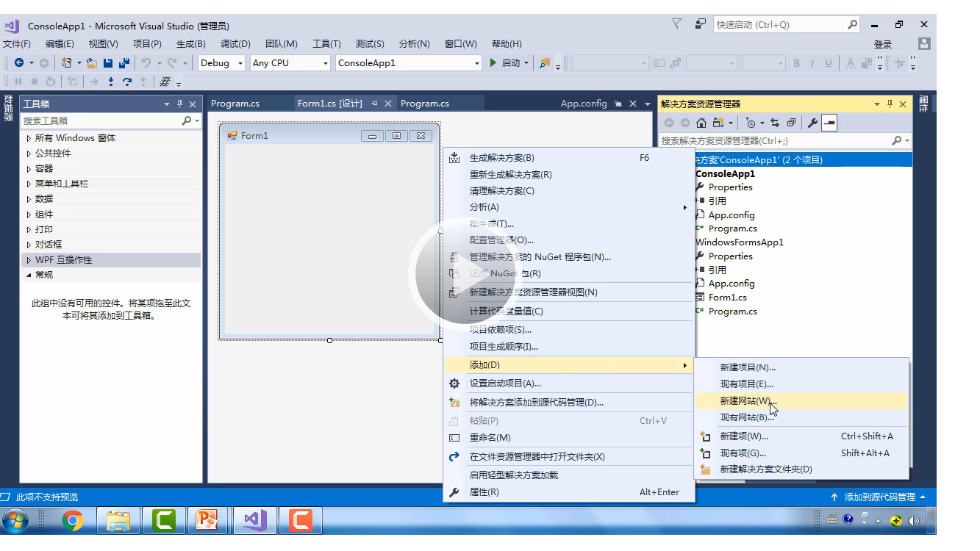Click the Step Into debug icon
Image resolution: width=980 pixels, height=551 pixels.
coord(111,82)
